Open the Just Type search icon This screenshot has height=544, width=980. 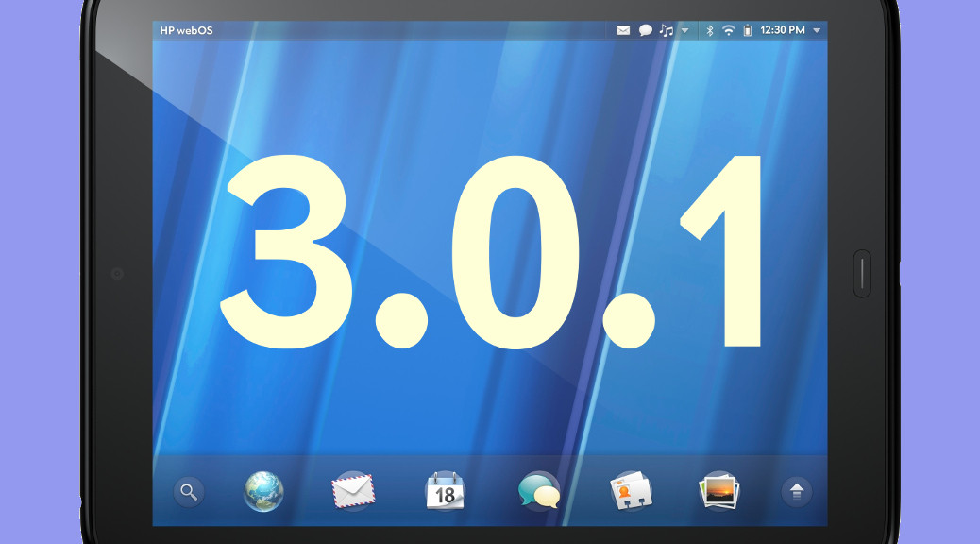pos(189,492)
